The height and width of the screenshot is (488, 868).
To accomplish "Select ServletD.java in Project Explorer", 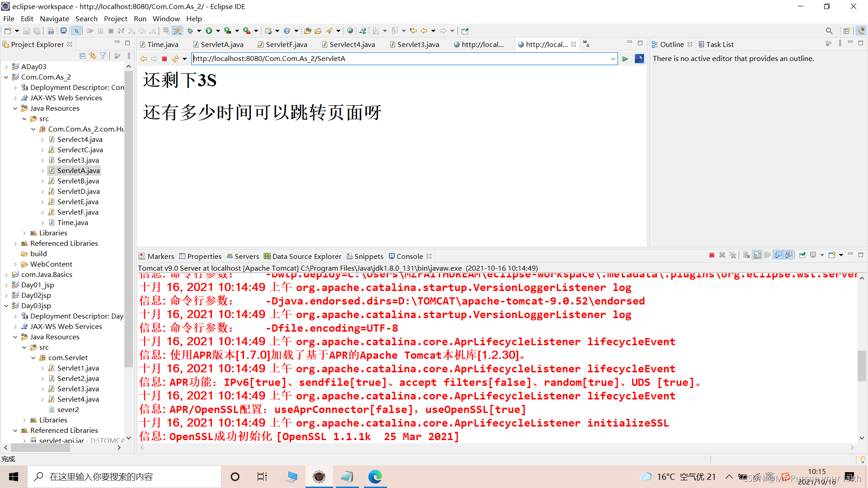I will (78, 191).
